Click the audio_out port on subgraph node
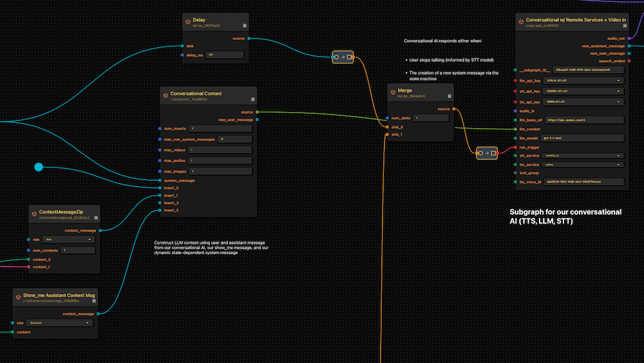644x363 pixels. point(628,38)
